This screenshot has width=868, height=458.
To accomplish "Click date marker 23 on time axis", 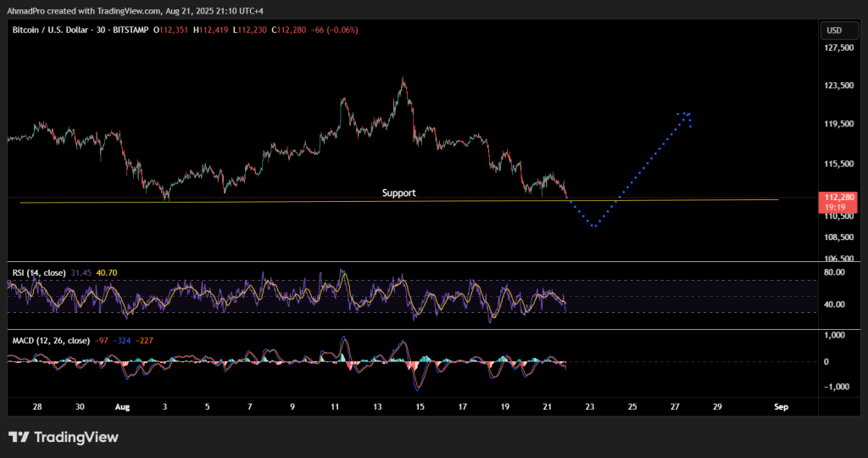I will pyautogui.click(x=590, y=407).
